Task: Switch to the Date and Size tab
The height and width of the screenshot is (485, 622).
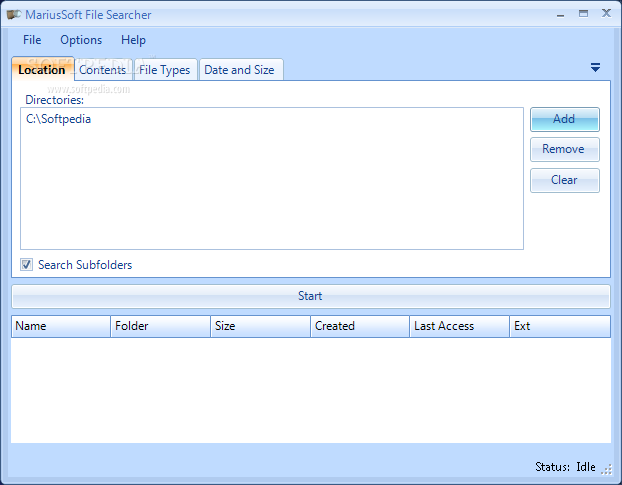Action: pyautogui.click(x=241, y=70)
